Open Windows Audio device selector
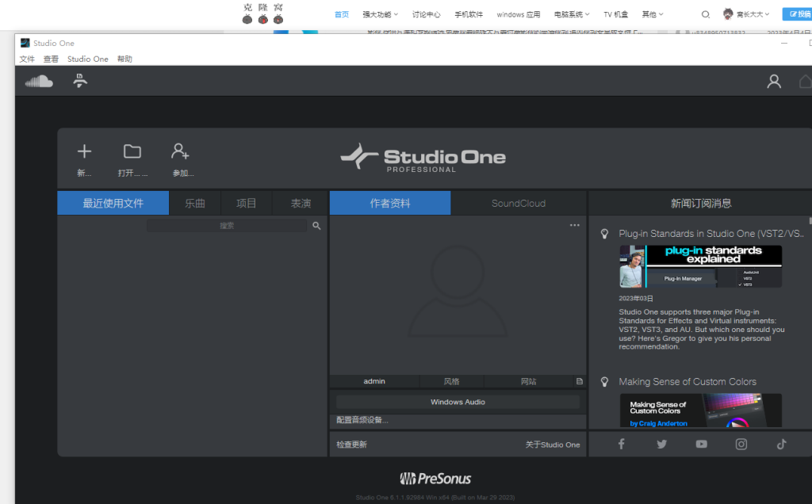812x504 pixels. tap(458, 402)
